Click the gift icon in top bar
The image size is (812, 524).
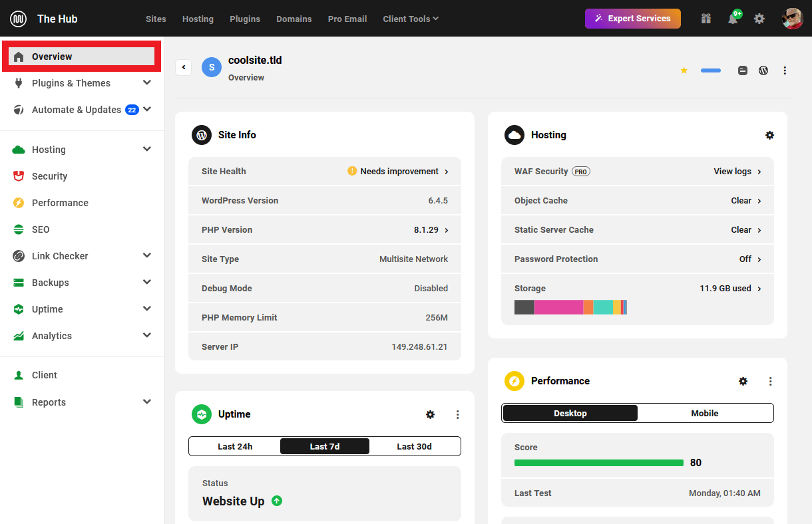706,19
